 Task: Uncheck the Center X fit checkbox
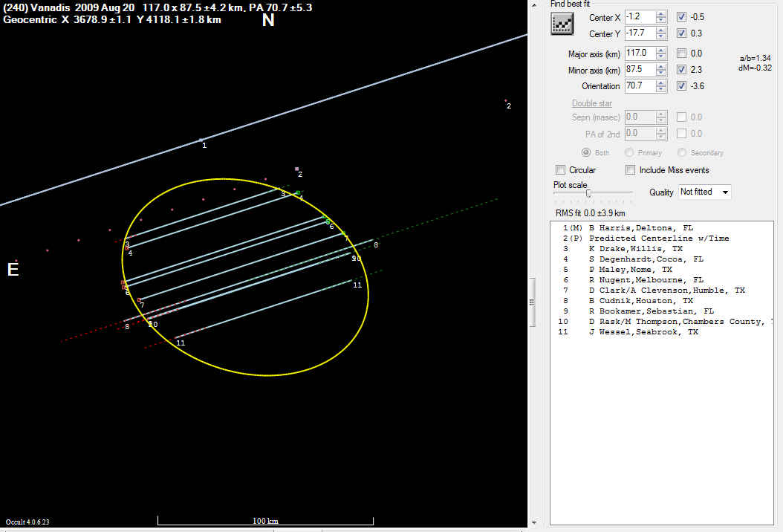pyautogui.click(x=682, y=17)
